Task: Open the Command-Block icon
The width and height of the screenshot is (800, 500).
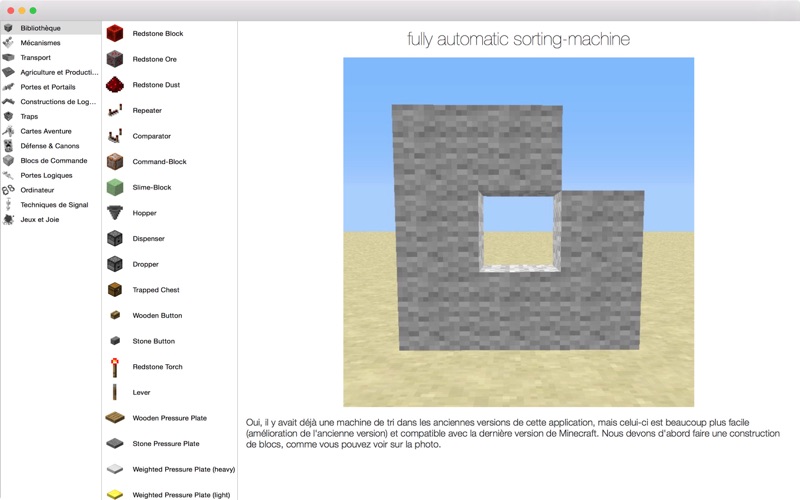Action: coord(115,162)
